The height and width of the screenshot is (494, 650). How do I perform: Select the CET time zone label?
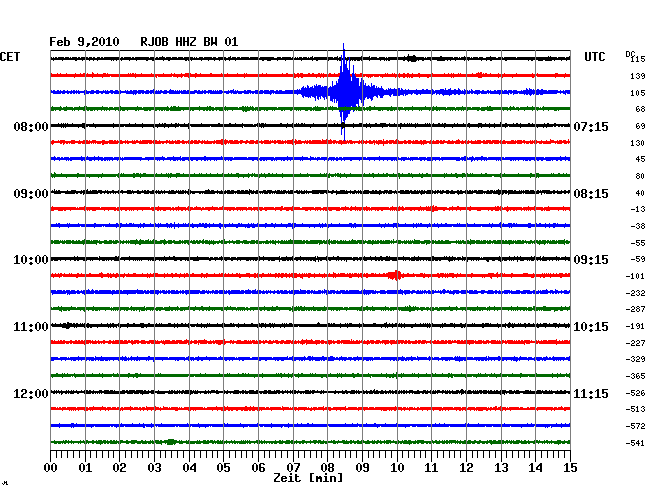click(10, 57)
